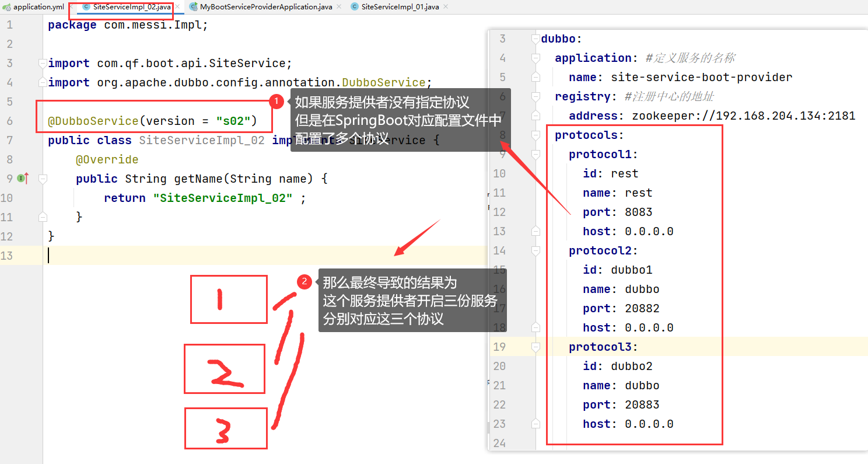Image resolution: width=868 pixels, height=464 pixels.
Task: Click the application: key in yml
Action: pyautogui.click(x=597, y=58)
